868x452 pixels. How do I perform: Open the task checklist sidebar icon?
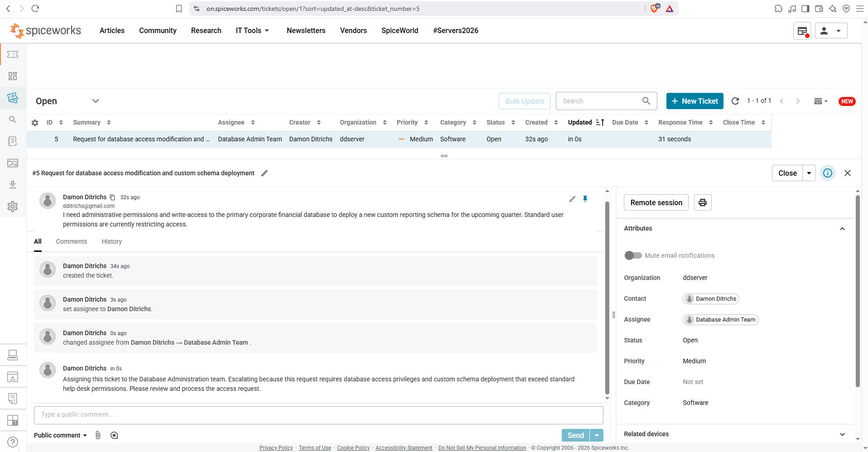[x=13, y=141]
